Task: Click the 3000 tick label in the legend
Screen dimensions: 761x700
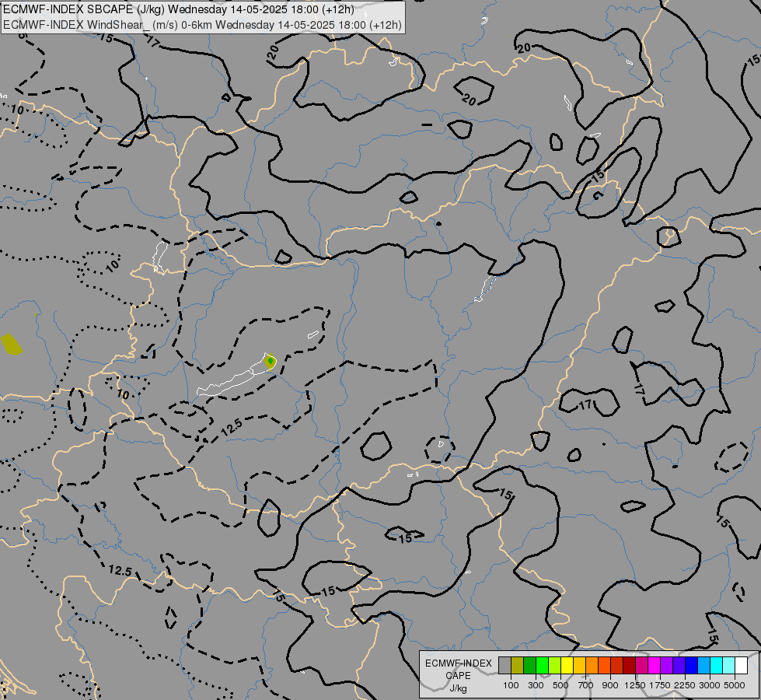Action: click(x=710, y=685)
